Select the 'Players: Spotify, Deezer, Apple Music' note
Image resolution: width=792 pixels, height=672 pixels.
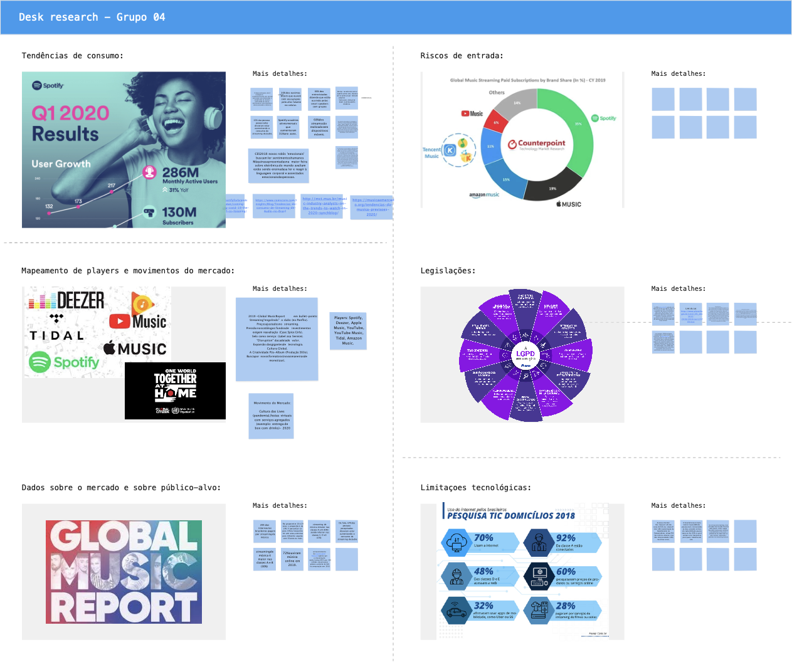tap(348, 330)
